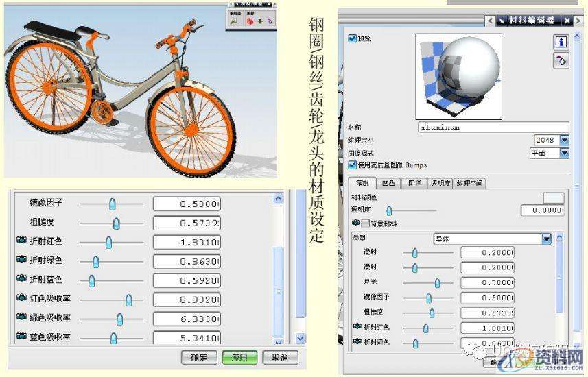The width and height of the screenshot is (588, 377).
Task: Open the 纹理大小 2048 dropdown
Action: click(564, 140)
